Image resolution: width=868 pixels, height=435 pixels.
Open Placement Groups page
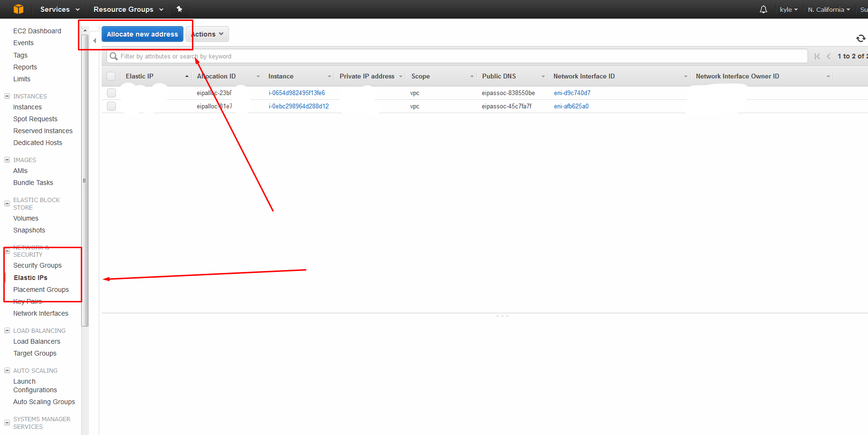pos(41,290)
